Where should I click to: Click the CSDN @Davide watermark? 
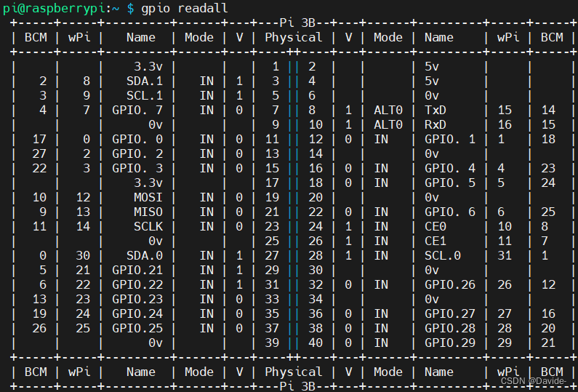[x=534, y=381]
